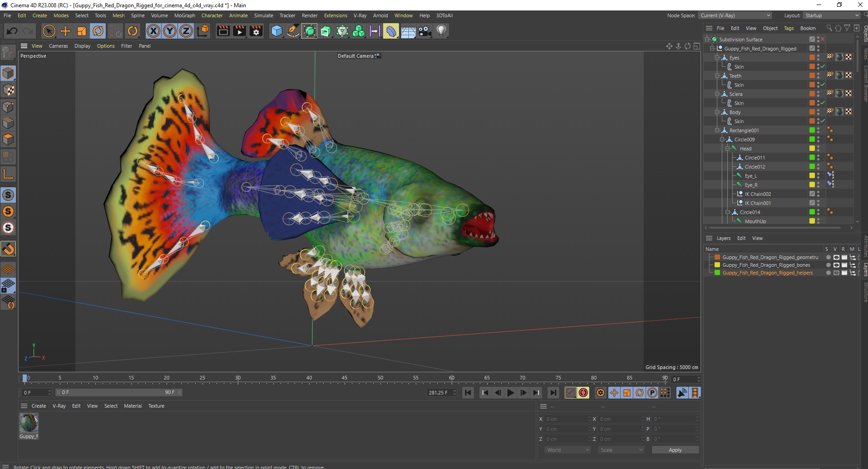Open Edit Render Settings icon
868x469 pixels.
pyautogui.click(x=256, y=31)
